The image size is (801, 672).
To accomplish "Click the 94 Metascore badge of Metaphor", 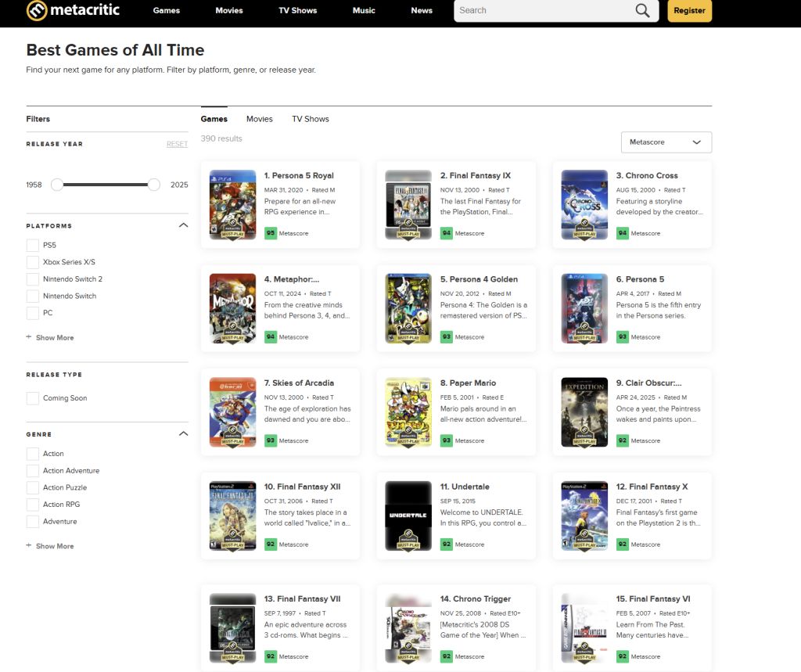I will (270, 336).
